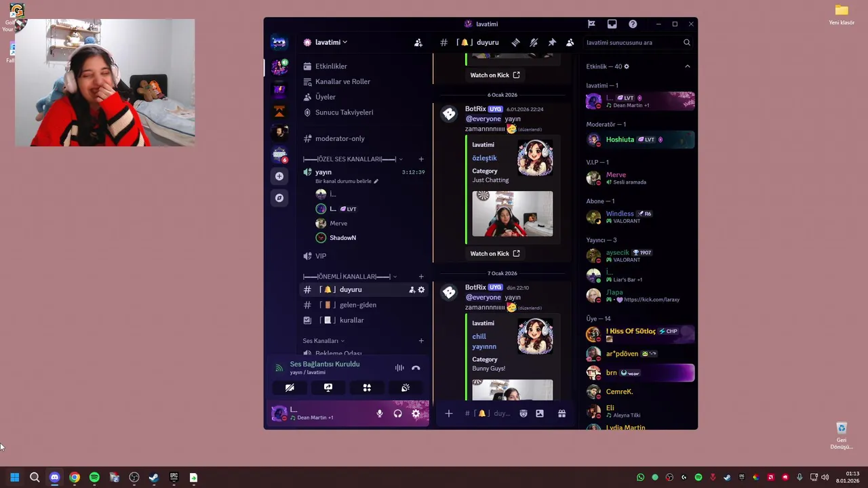Click @everyone mention in 6.01.2026 message
The width and height of the screenshot is (868, 488).
point(484,119)
